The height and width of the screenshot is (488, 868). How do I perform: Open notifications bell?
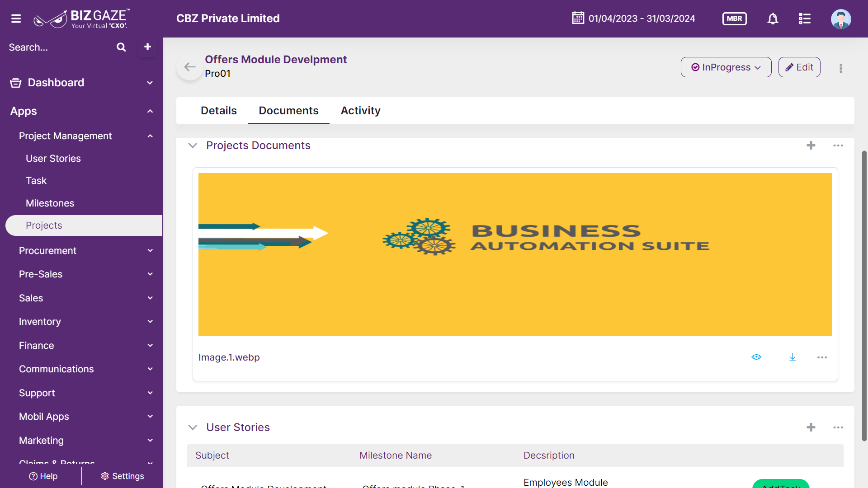pos(773,19)
